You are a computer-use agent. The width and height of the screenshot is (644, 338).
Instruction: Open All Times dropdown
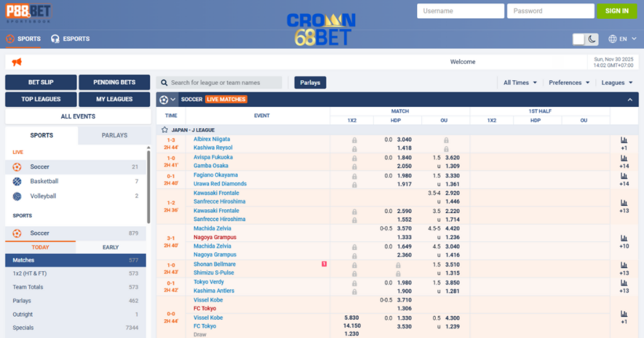tap(520, 83)
